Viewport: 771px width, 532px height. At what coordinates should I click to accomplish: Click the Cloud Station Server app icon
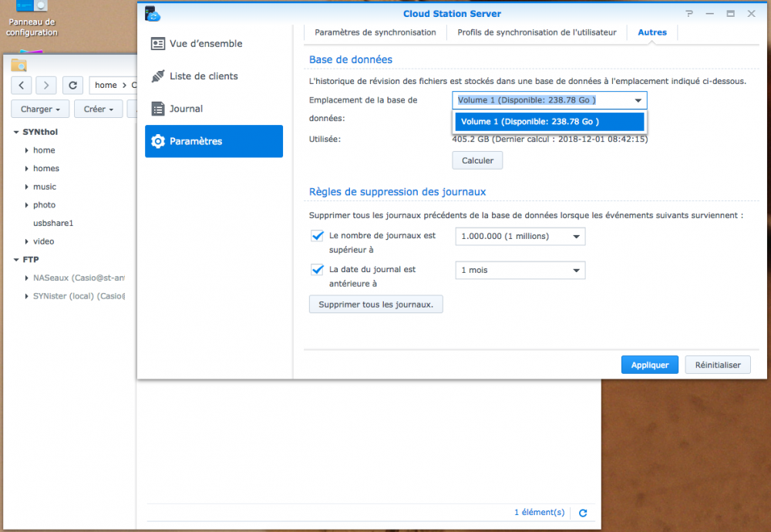(x=153, y=14)
